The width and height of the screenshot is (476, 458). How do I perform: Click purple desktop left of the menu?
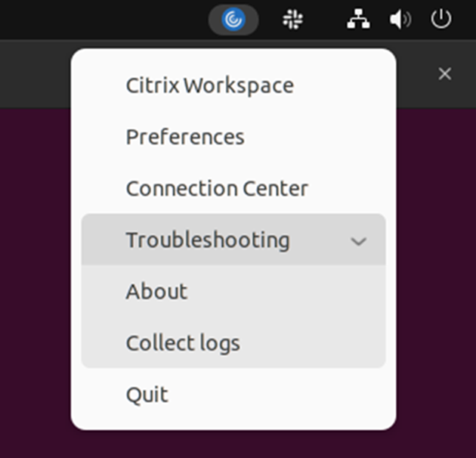(34, 265)
